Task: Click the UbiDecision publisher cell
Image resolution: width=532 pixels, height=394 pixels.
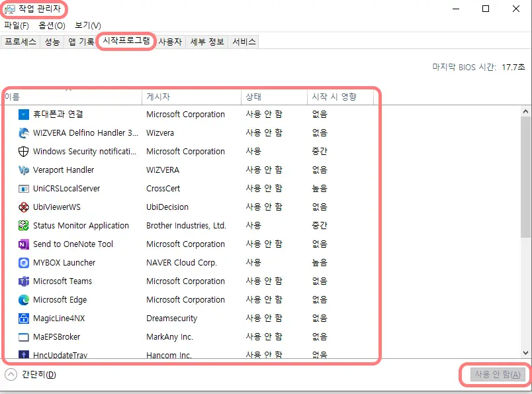Action: pos(167,207)
